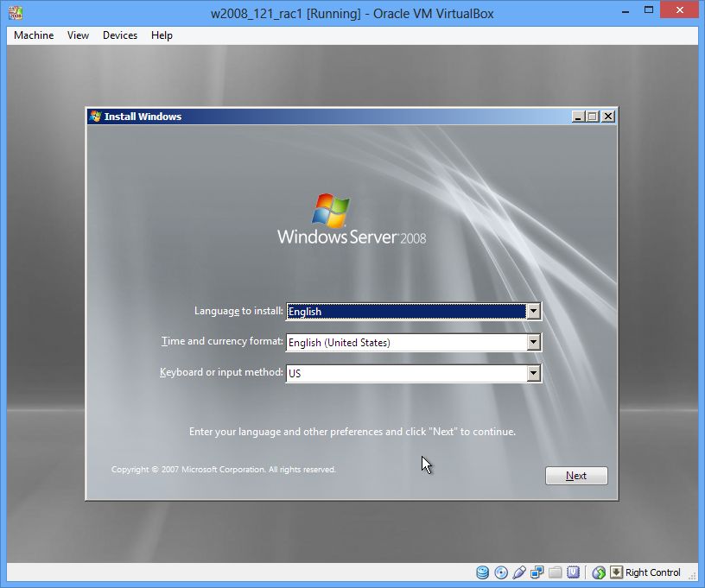Expand the Time and currency format dropdown arrow

point(533,342)
